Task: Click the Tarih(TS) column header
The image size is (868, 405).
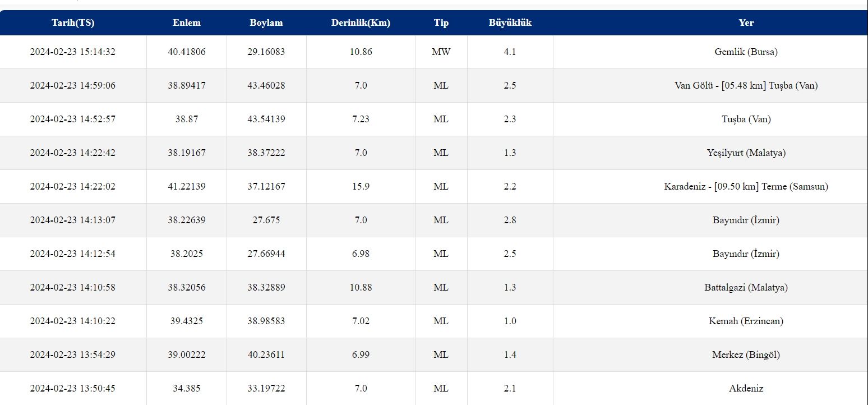Action: [x=73, y=23]
